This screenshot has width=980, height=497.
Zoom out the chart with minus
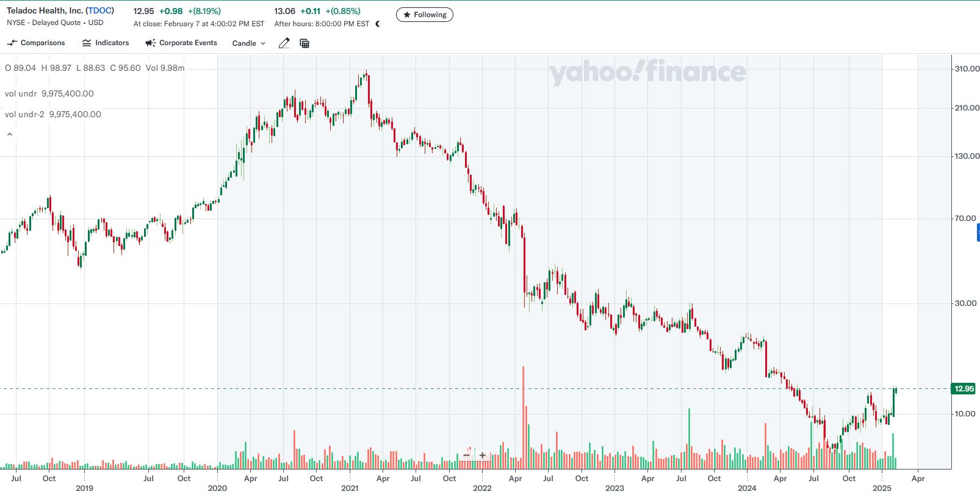[x=467, y=455]
